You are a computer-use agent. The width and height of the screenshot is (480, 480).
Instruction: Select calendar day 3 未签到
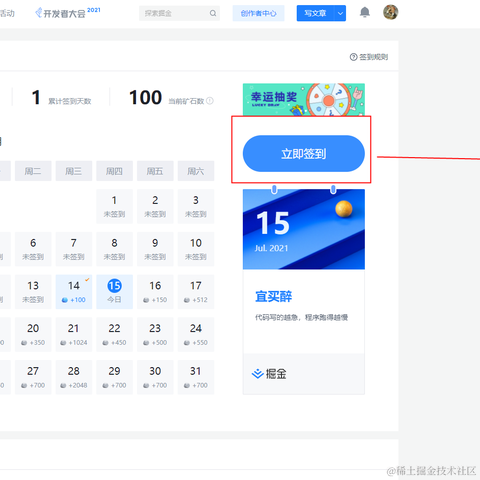coord(196,206)
